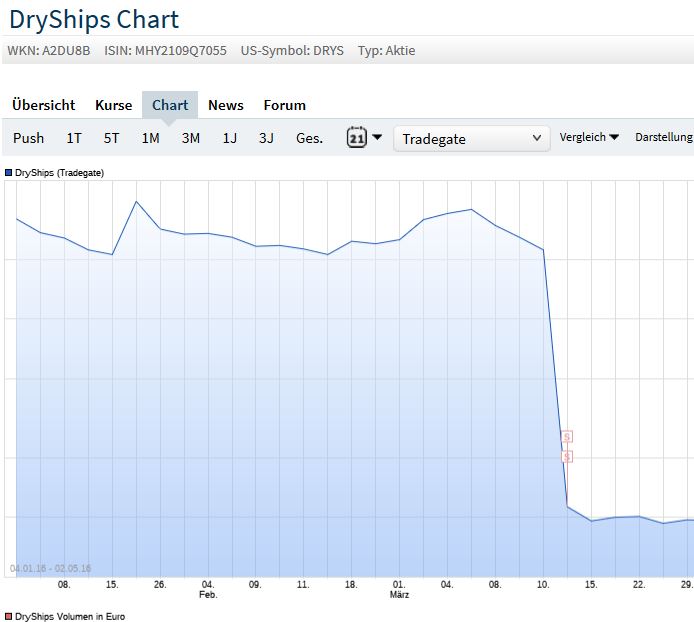The height and width of the screenshot is (622, 694).
Task: Open the Forum tab
Action: (285, 105)
